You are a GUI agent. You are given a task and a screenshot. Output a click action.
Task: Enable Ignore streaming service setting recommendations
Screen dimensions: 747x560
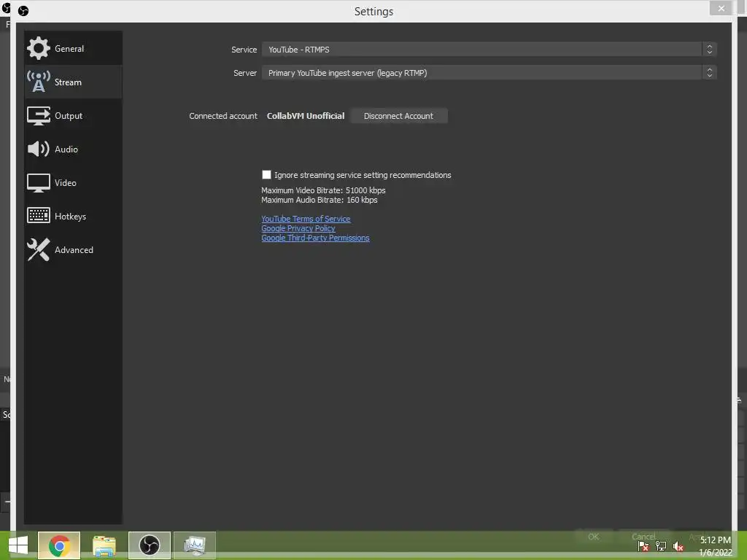tap(266, 175)
